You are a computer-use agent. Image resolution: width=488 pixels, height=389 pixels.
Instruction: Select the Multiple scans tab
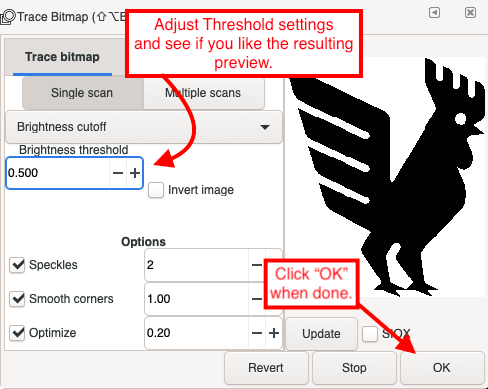coord(204,93)
